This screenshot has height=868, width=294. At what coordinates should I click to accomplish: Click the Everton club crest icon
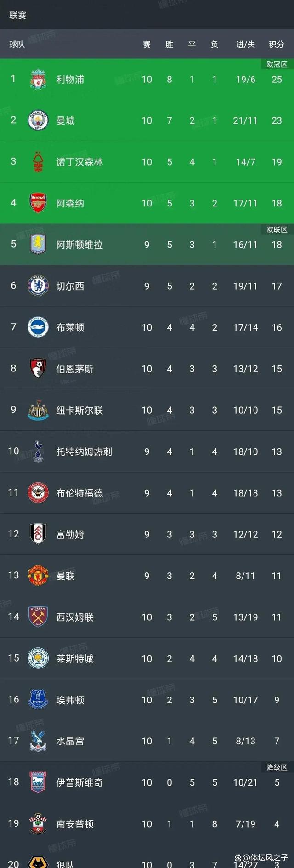(38, 700)
